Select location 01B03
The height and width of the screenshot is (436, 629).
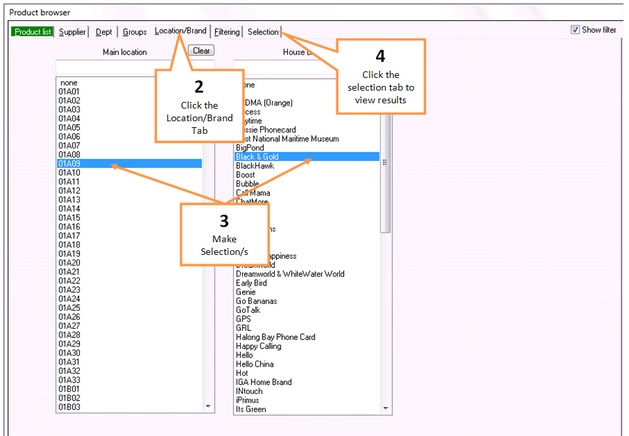129,407
